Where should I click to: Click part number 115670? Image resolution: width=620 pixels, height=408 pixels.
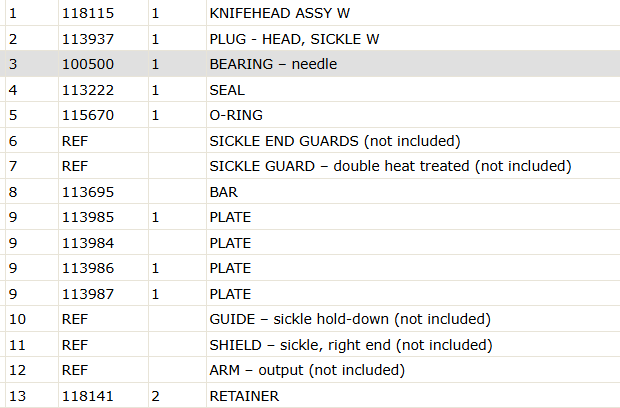(x=88, y=115)
